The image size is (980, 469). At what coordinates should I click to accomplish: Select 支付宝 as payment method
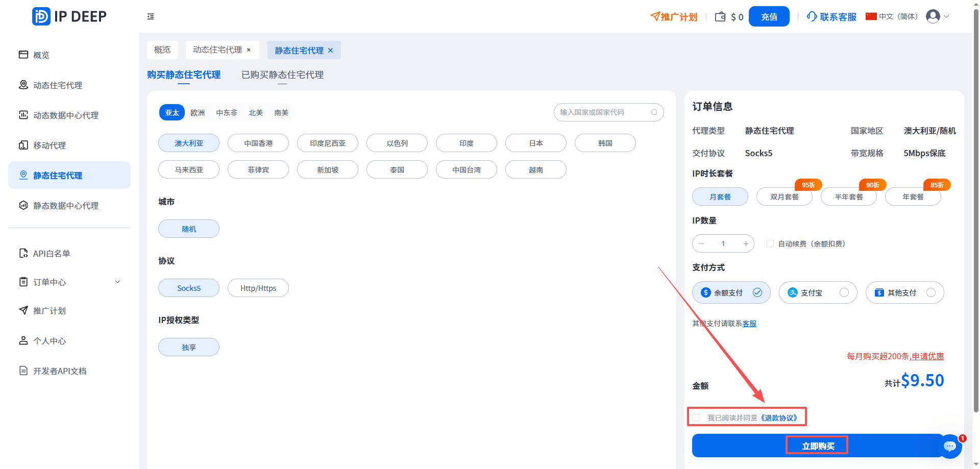click(x=818, y=292)
